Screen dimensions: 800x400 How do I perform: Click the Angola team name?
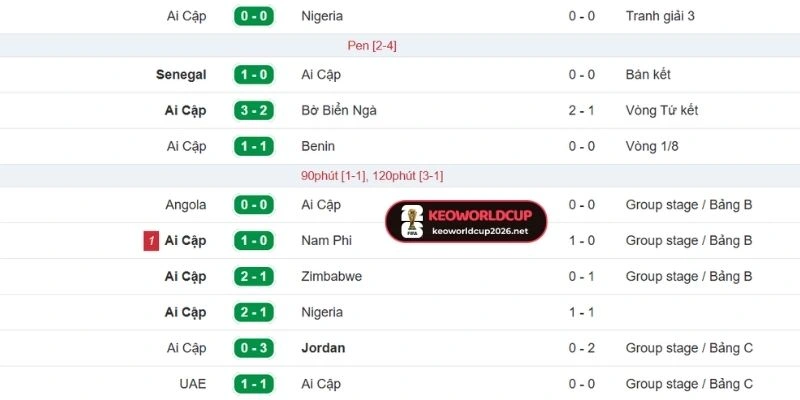186,205
